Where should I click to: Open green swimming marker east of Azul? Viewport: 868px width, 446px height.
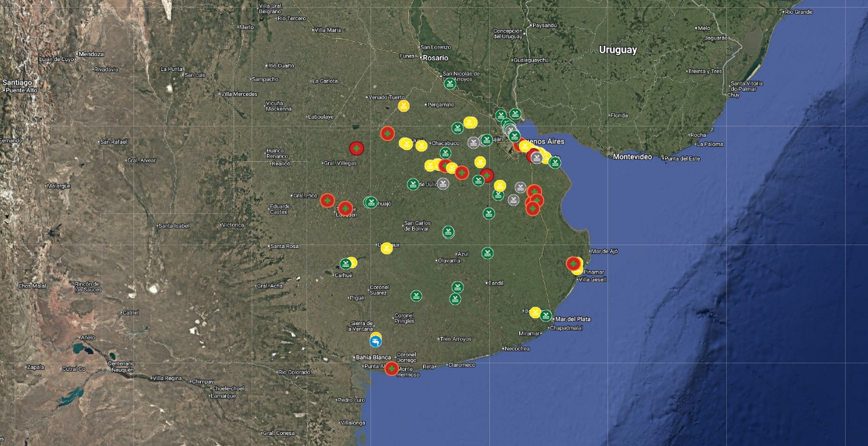pyautogui.click(x=488, y=253)
